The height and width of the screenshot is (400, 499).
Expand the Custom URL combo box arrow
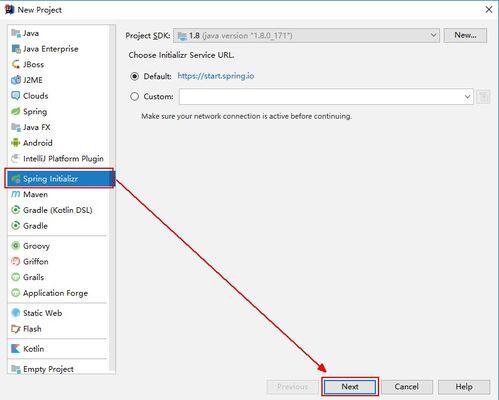[467, 97]
